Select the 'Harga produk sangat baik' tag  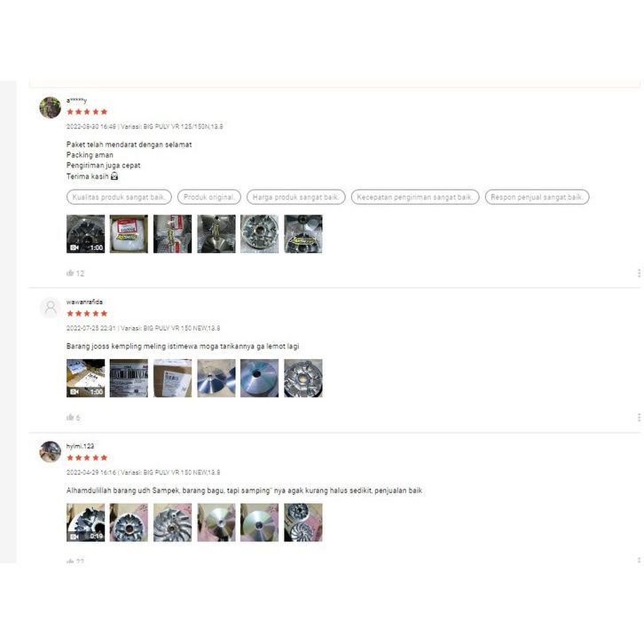pos(295,197)
